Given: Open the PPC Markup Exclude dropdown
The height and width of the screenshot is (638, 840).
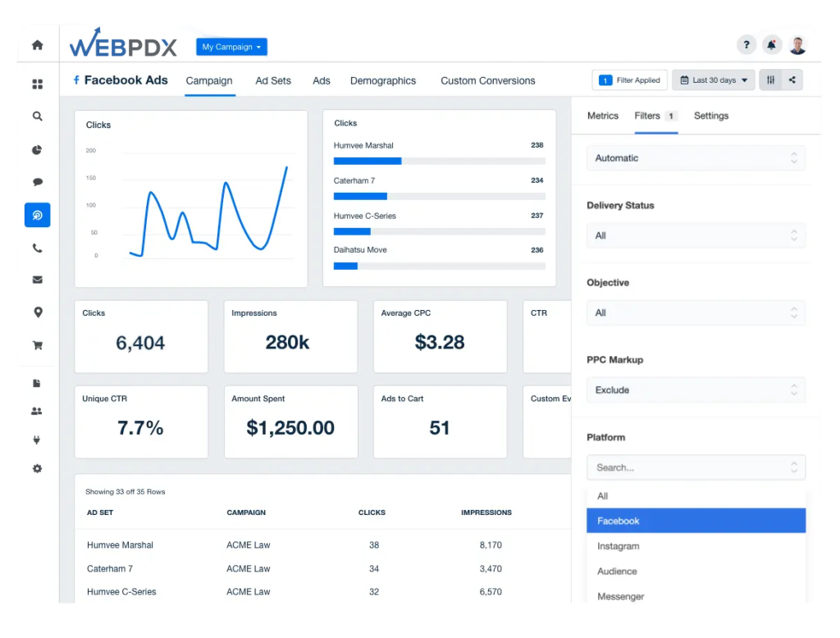Looking at the screenshot, I should point(696,390).
